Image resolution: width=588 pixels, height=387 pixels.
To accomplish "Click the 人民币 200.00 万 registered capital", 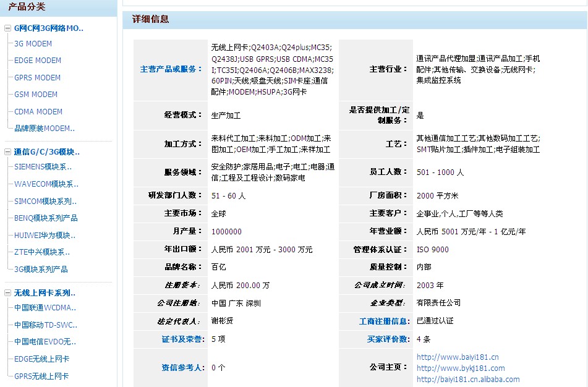I will [241, 286].
